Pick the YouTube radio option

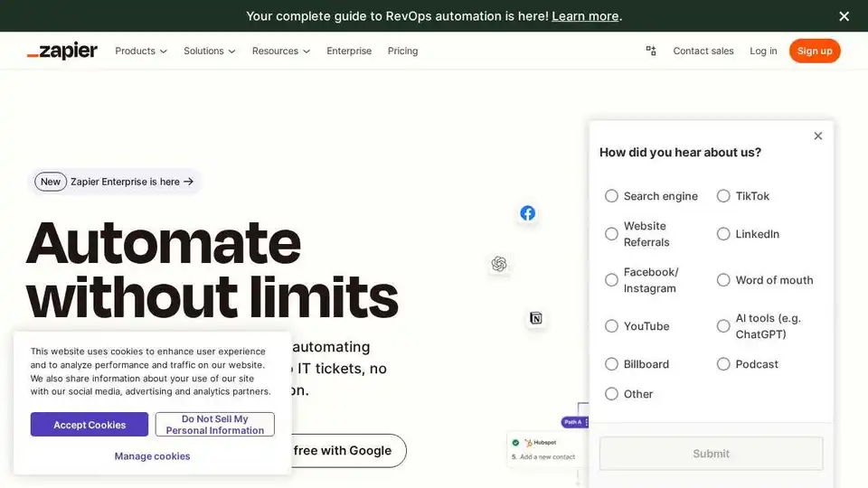(612, 326)
